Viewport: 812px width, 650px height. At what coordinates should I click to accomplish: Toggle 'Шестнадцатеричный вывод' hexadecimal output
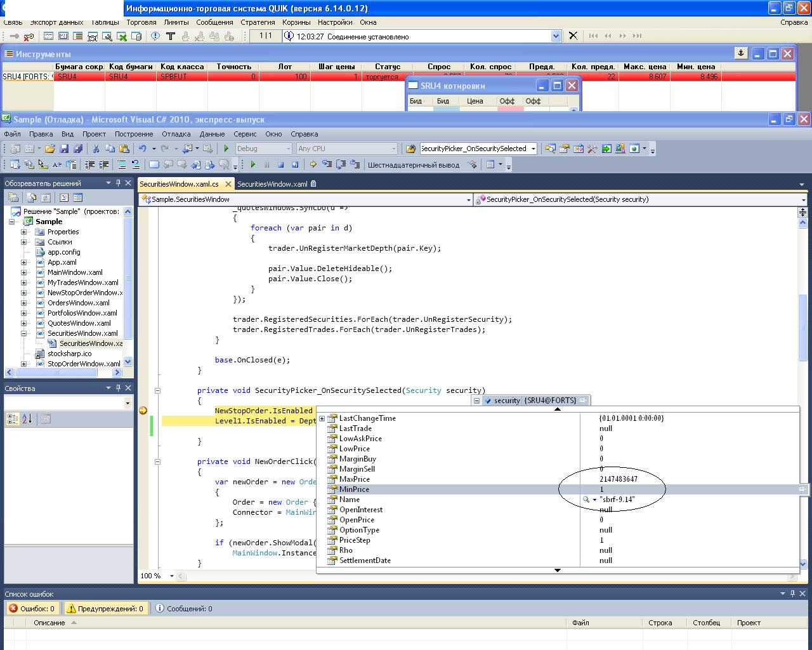click(413, 165)
